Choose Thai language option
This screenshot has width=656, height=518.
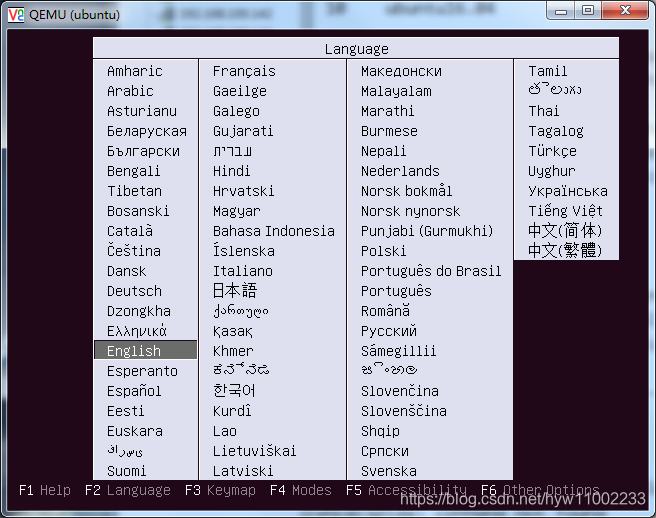click(x=543, y=111)
